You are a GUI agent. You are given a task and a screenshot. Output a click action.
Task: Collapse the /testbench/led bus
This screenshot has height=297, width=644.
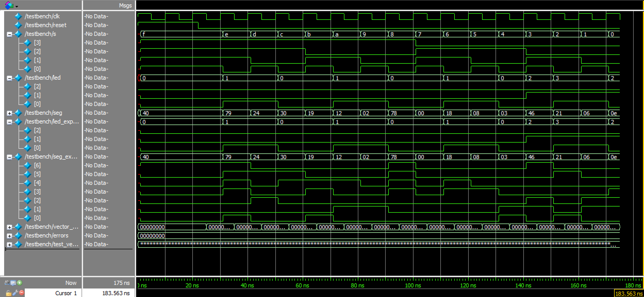pos(9,78)
